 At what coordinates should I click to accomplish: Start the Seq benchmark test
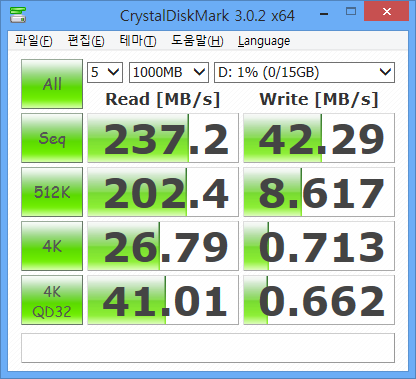click(52, 138)
